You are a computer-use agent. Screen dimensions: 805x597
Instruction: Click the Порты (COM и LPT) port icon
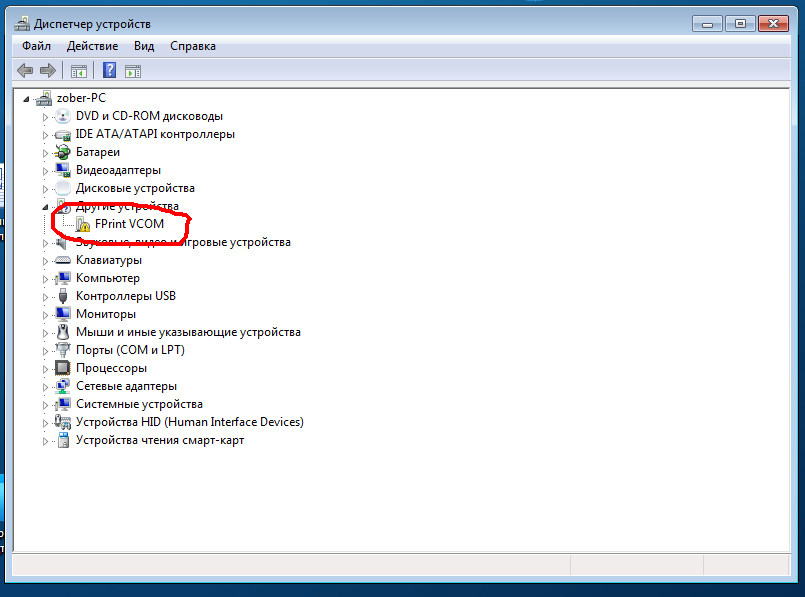pyautogui.click(x=63, y=350)
